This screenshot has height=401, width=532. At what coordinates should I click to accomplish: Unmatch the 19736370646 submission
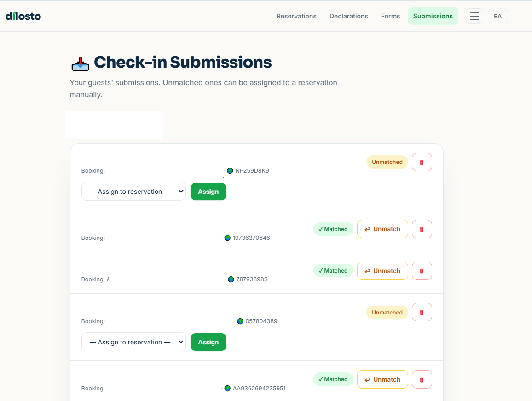point(382,229)
